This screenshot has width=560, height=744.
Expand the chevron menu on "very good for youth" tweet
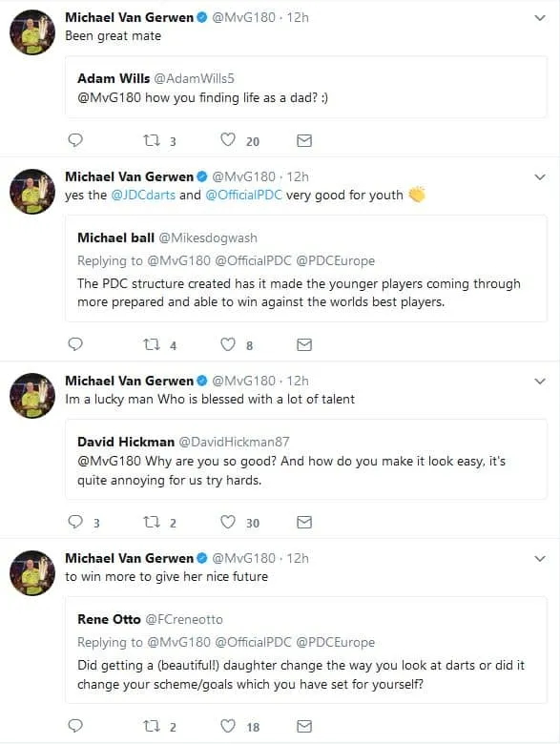tap(540, 177)
